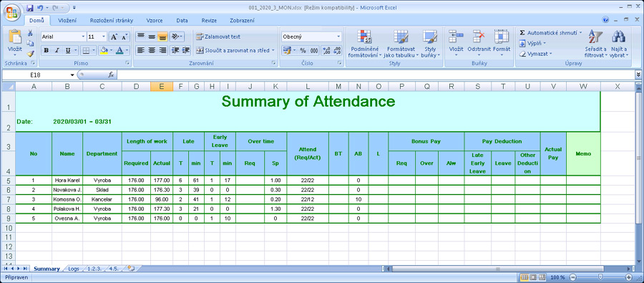Image resolution: width=644 pixels, height=283 pixels.
Task: Apply font color with the A icon
Action: tap(119, 51)
